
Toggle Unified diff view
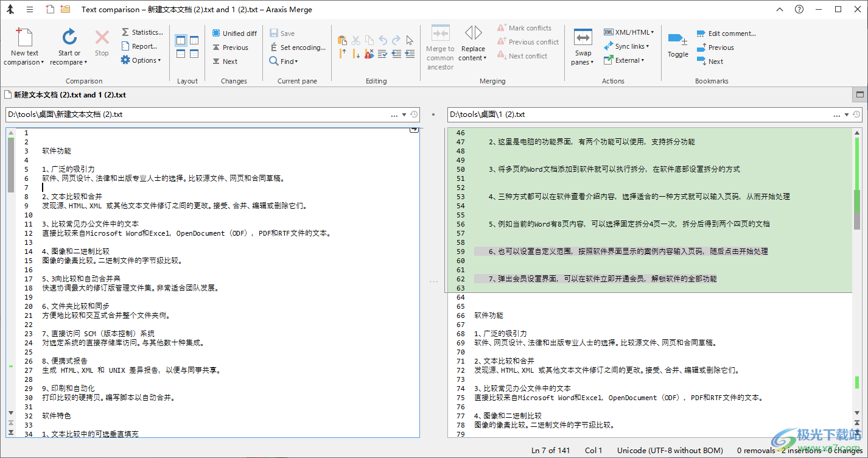coord(234,33)
